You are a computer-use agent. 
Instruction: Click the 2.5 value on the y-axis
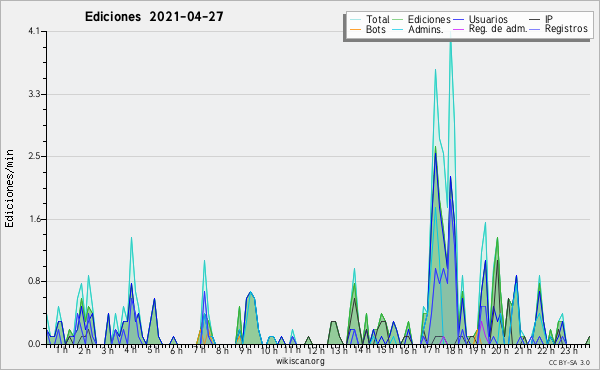34,156
